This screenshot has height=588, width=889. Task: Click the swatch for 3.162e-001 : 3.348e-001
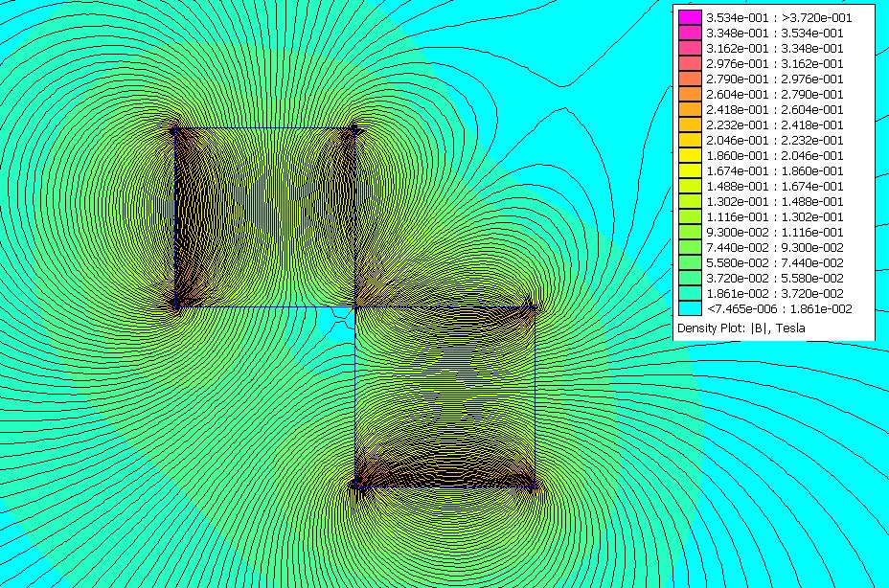(690, 48)
